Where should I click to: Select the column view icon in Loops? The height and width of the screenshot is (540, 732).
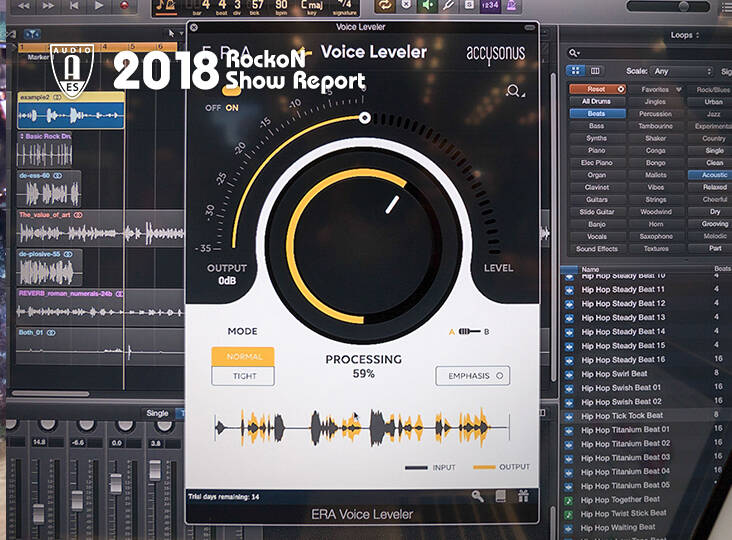[595, 71]
